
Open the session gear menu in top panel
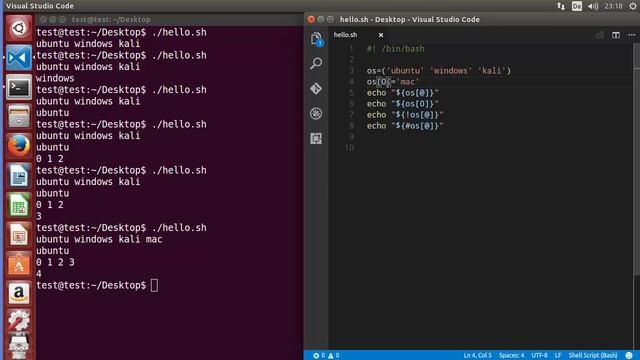633,6
